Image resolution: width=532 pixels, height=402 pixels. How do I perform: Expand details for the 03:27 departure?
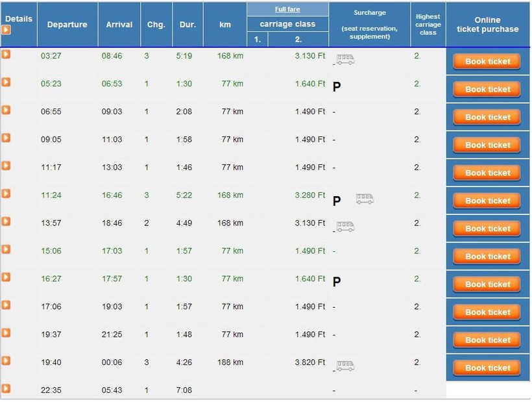(6, 55)
